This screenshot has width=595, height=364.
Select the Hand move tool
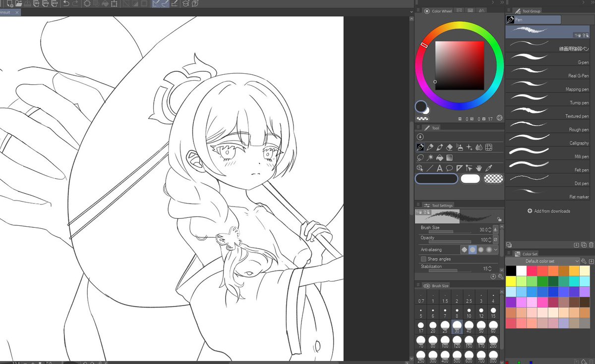478,168
